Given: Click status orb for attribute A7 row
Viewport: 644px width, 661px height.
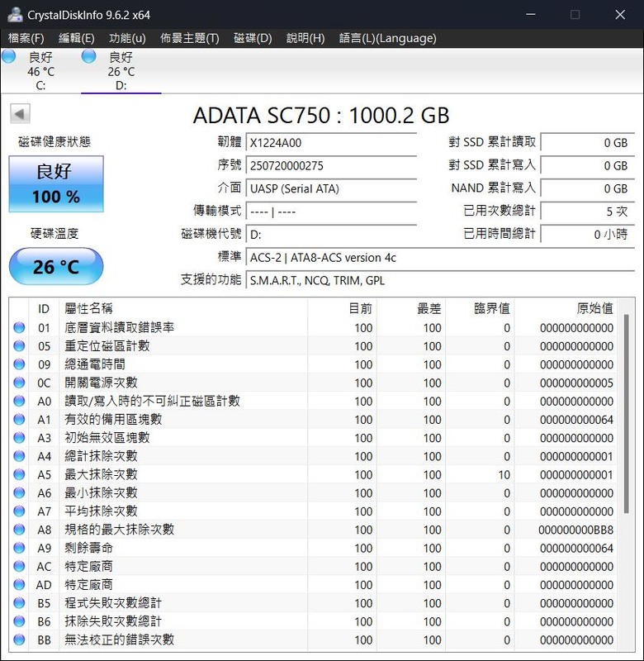Looking at the screenshot, I should [x=19, y=511].
